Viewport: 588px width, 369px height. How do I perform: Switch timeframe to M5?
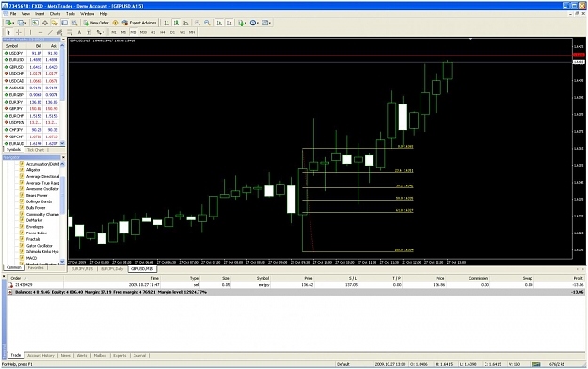(123, 32)
